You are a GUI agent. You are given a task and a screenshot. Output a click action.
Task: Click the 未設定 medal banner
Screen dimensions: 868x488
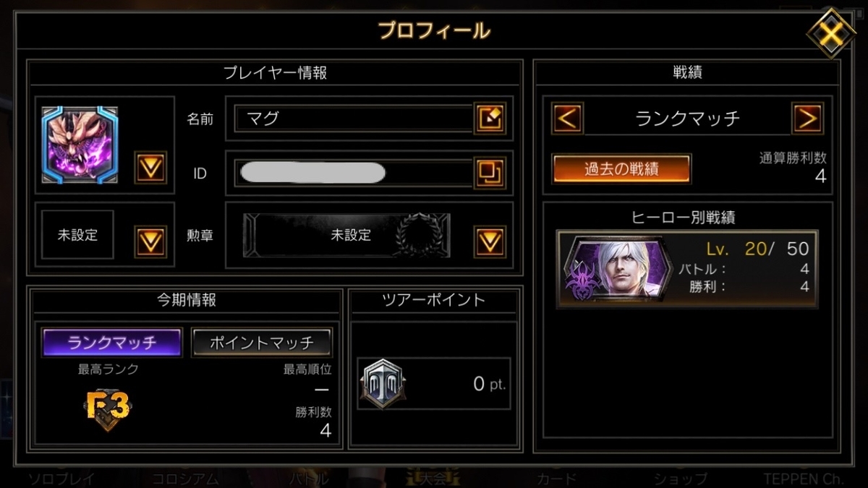[352, 235]
